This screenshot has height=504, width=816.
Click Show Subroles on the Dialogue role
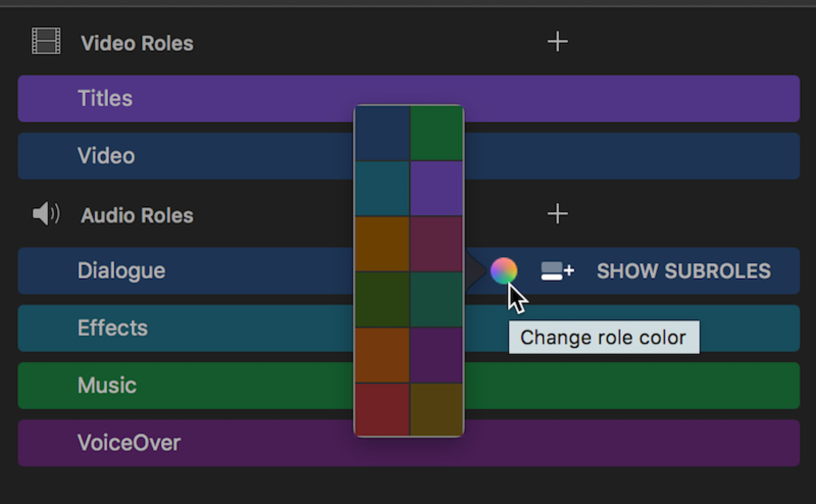point(683,271)
